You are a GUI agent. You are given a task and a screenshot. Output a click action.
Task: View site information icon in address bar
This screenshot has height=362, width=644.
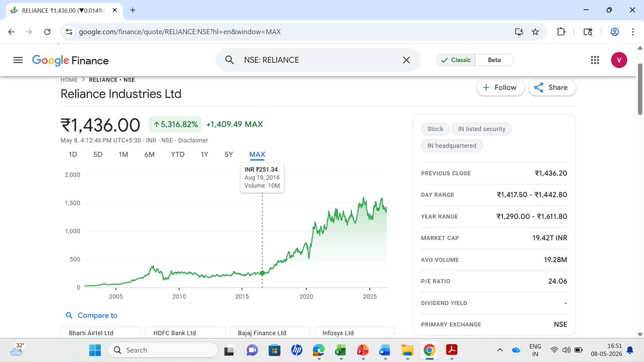click(69, 32)
